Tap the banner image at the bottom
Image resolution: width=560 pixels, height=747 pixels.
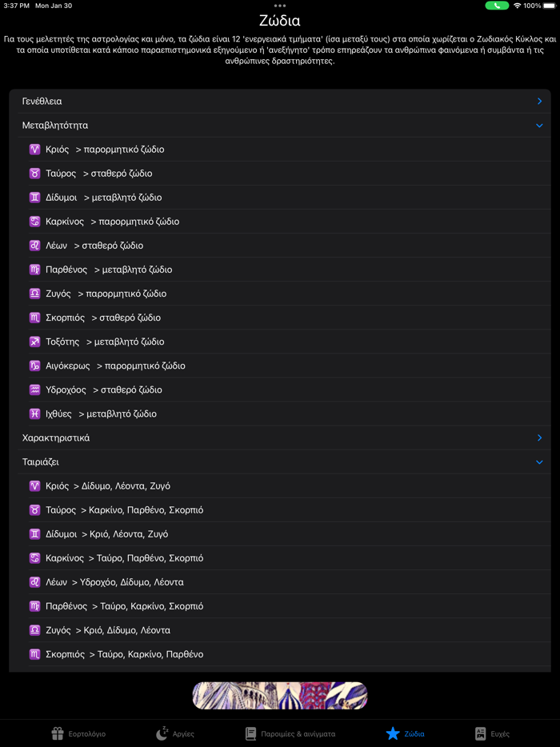click(x=280, y=696)
